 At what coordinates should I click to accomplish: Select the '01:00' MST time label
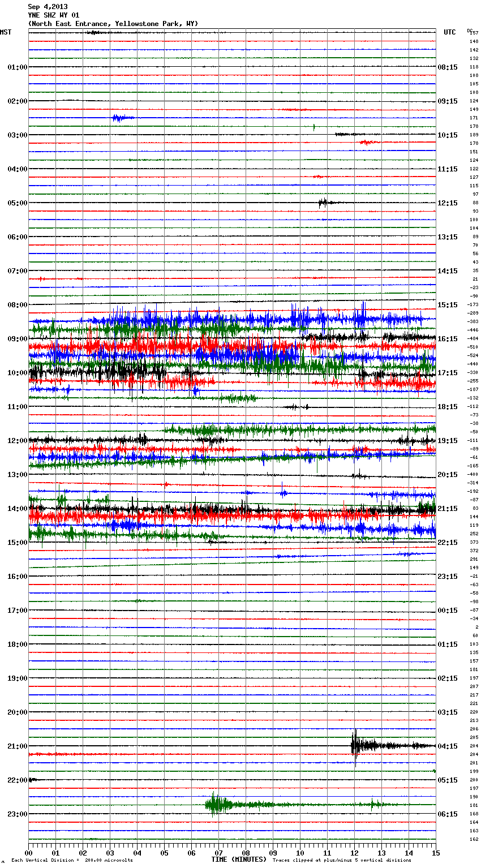(x=18, y=67)
